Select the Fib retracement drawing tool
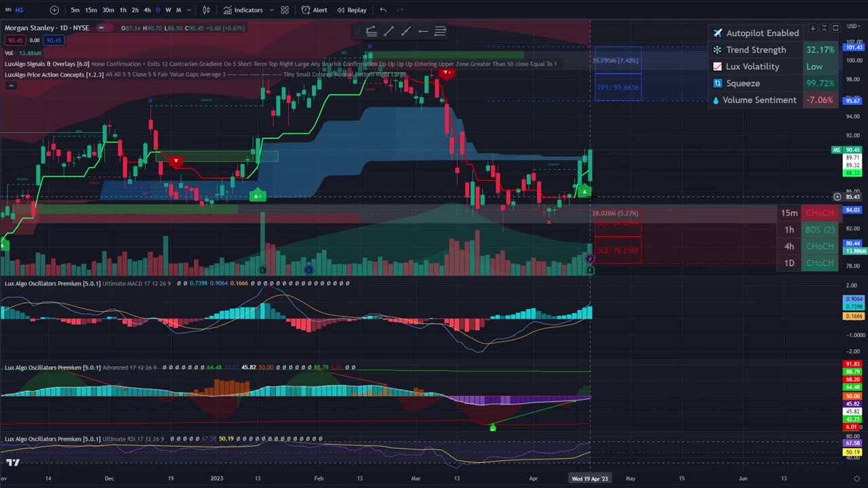 point(371,31)
